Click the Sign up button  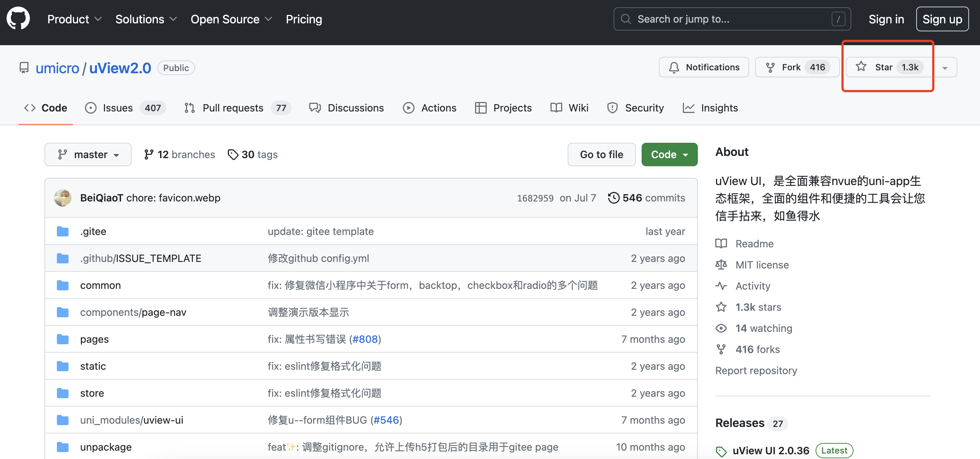pos(942,19)
